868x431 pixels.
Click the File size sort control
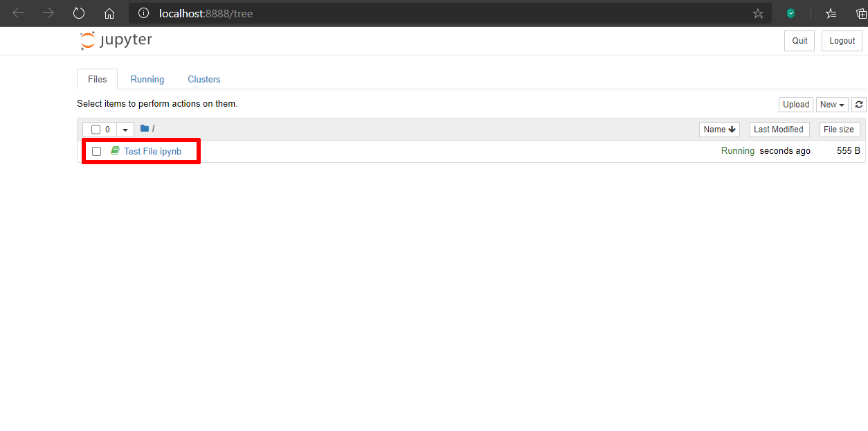coord(839,129)
